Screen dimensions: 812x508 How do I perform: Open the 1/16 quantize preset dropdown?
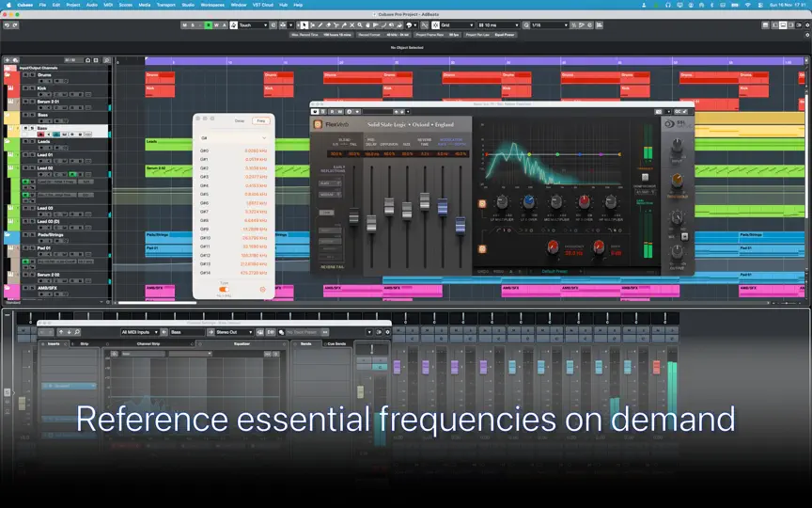coord(549,24)
